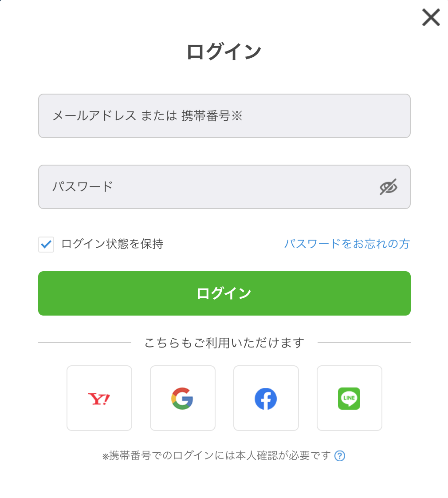Toggle password visibility with the eye icon
The image size is (448, 498).
(388, 187)
